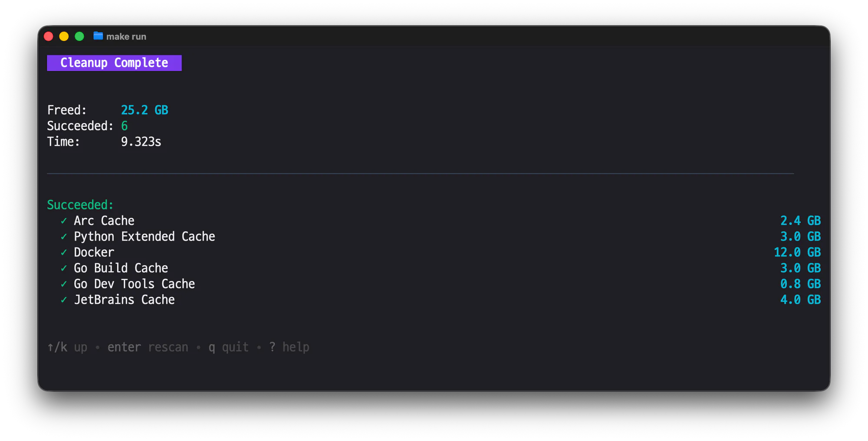The height and width of the screenshot is (441, 868).
Task: Click the green zoom window button
Action: click(x=79, y=36)
